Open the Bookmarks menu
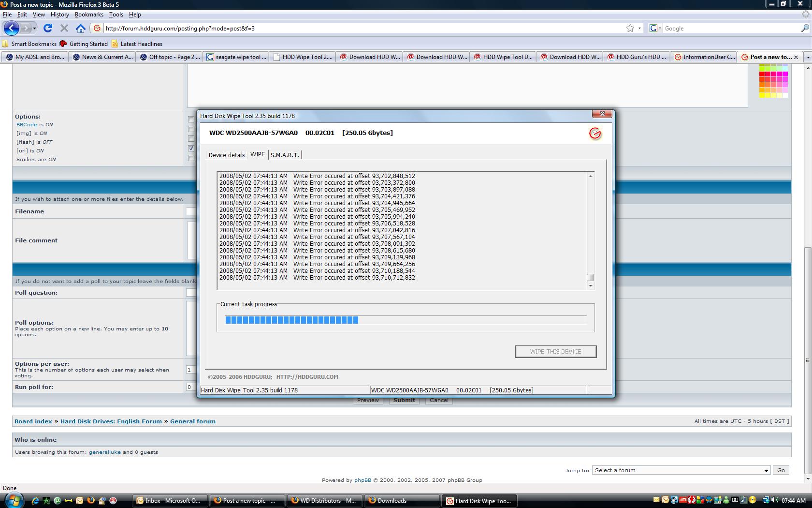The image size is (812, 508). click(89, 15)
